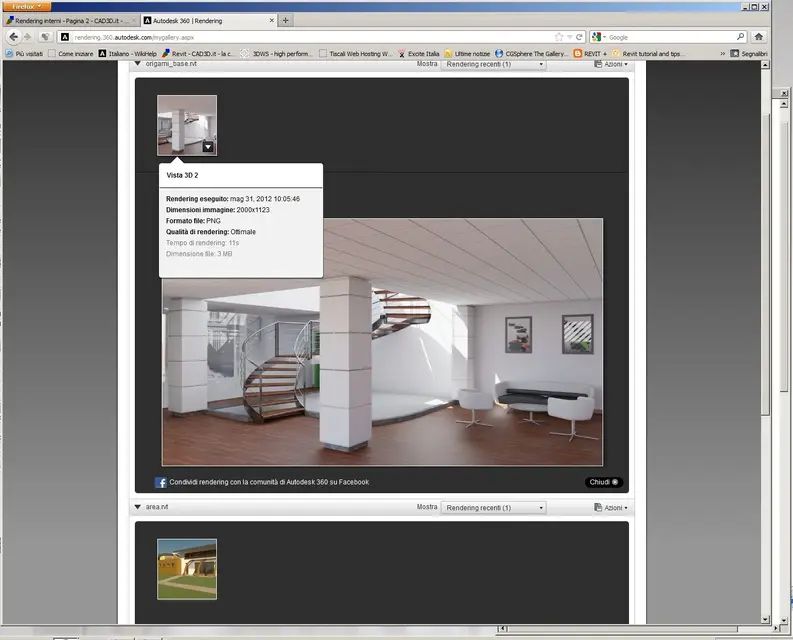Click the Dimensioni immagine 2000x1123 text

217,210
